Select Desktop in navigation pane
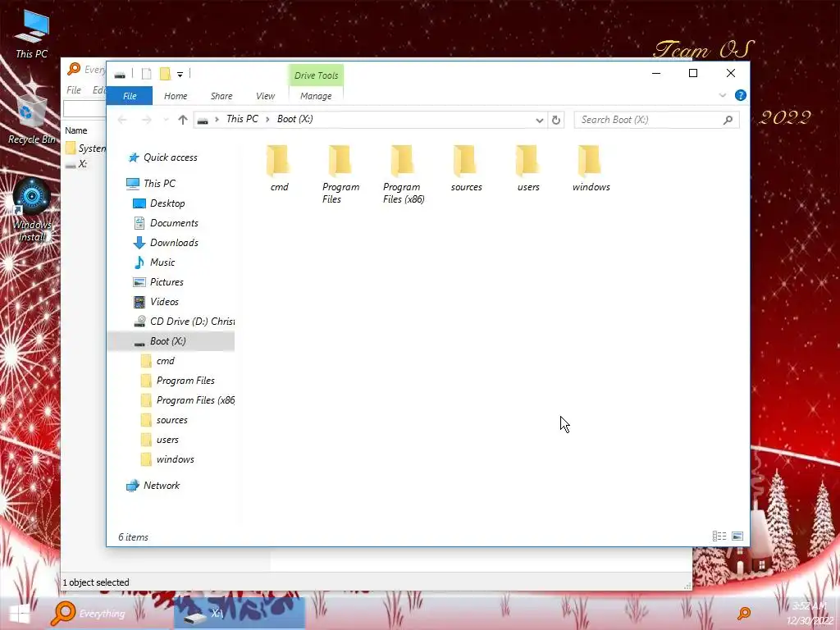This screenshot has height=630, width=840. point(167,203)
